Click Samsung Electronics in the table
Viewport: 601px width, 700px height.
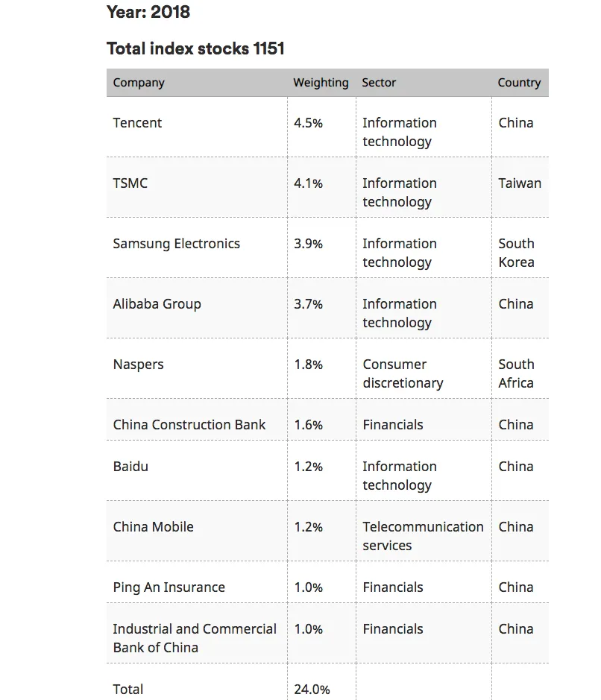point(177,244)
